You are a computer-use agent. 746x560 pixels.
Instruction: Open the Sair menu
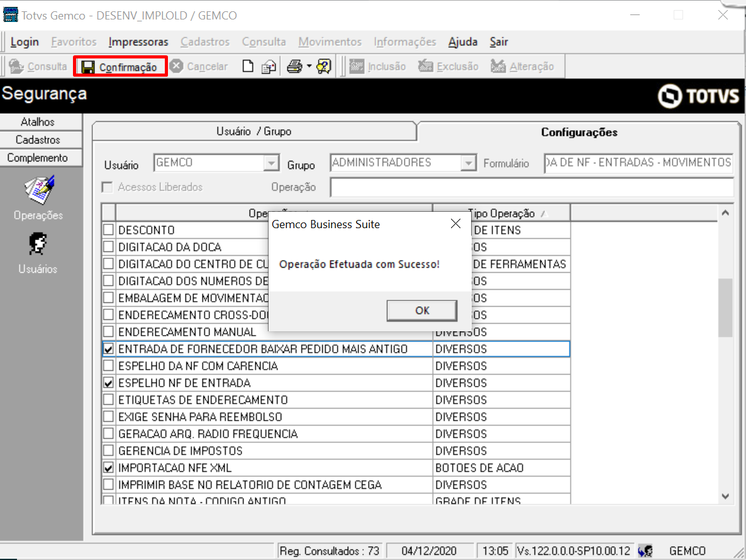tap(499, 42)
